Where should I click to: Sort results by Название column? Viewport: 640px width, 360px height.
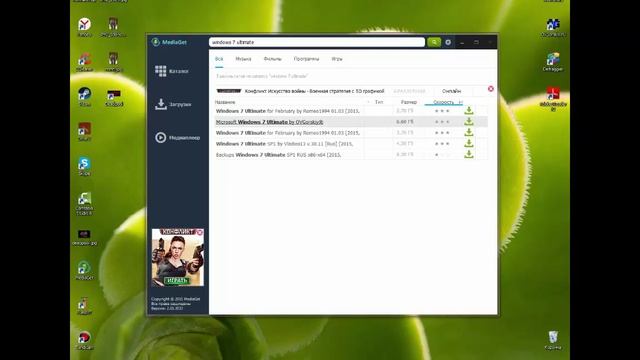pos(225,102)
